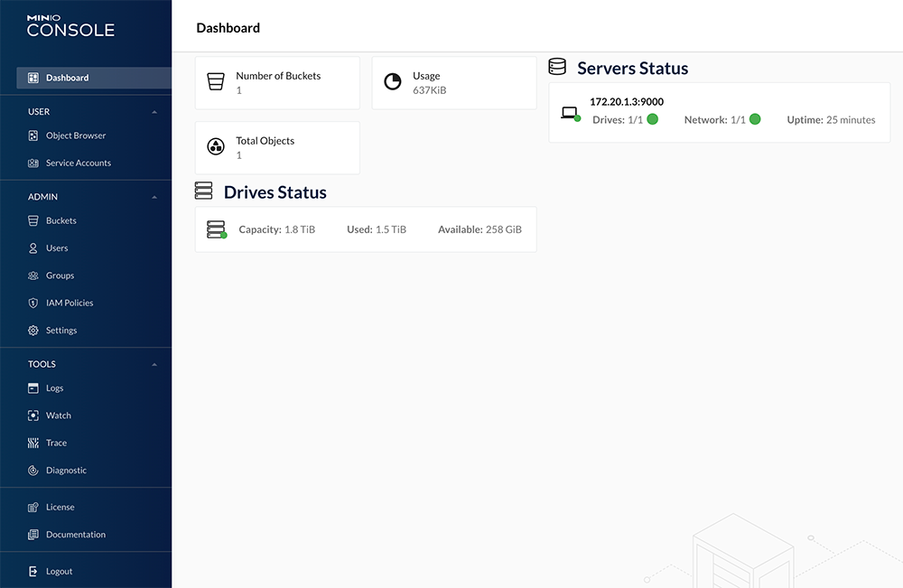Click the Buckets bucket icon in sidebar
This screenshot has width=903, height=588.
33,220
